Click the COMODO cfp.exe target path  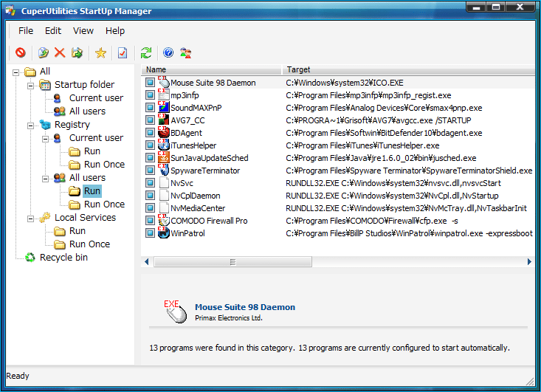click(x=372, y=221)
